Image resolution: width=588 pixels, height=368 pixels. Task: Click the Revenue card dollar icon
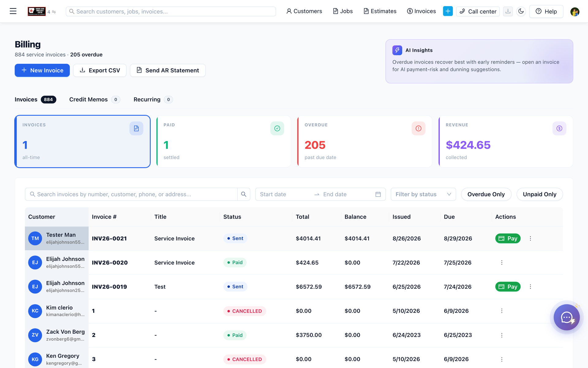tap(559, 128)
